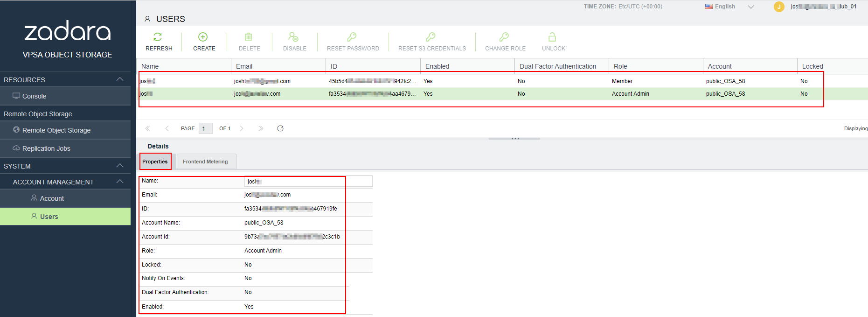Image resolution: width=868 pixels, height=317 pixels.
Task: Go to the previous page arrow
Action: click(x=167, y=128)
